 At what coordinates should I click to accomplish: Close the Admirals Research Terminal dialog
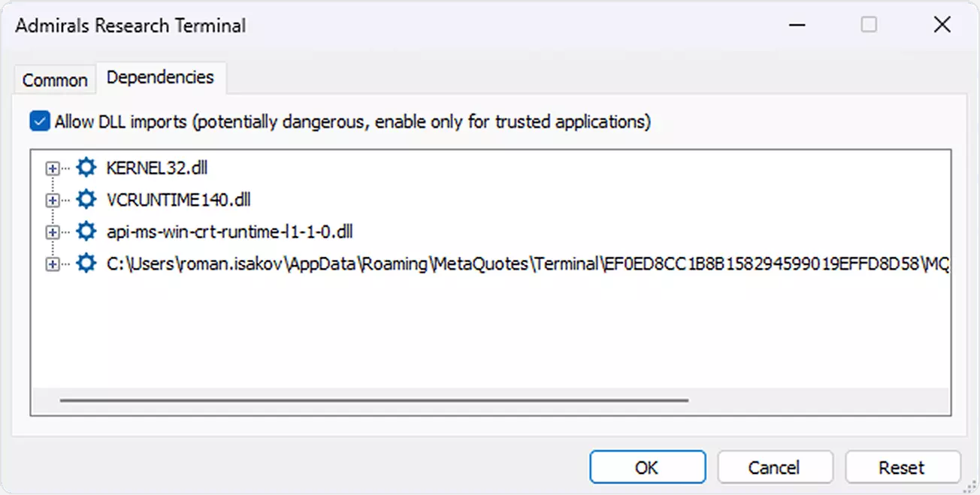(x=942, y=26)
